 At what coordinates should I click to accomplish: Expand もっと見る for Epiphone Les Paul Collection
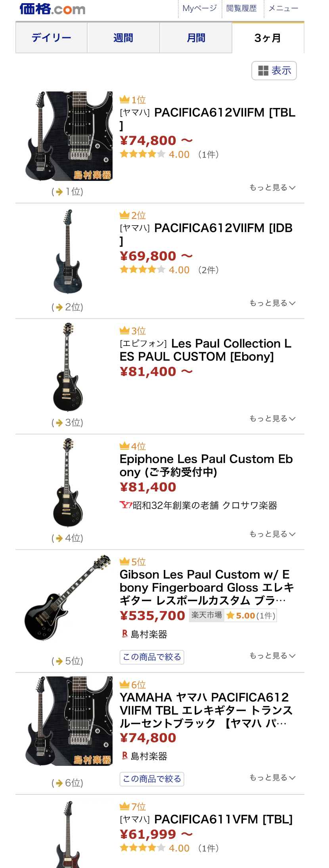272,419
